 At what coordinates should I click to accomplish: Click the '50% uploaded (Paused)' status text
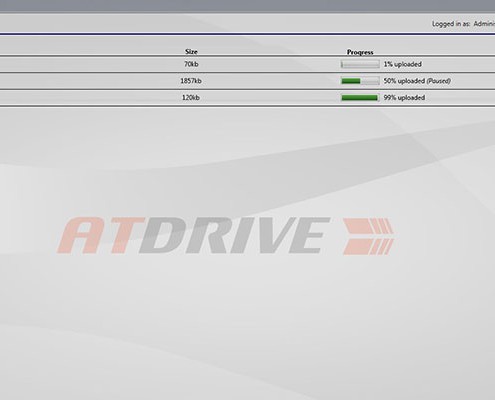click(x=417, y=81)
